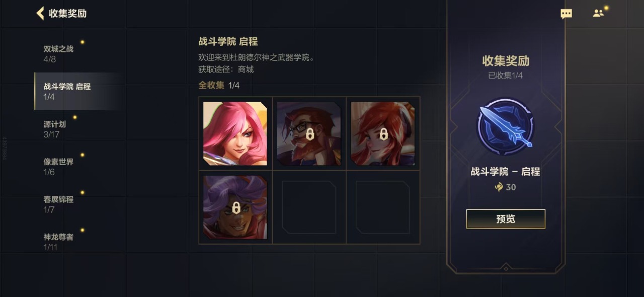Viewport: 644px width, 297px height.
Task: Tap the lock icon on the bearded glasses champion
Action: (309, 134)
